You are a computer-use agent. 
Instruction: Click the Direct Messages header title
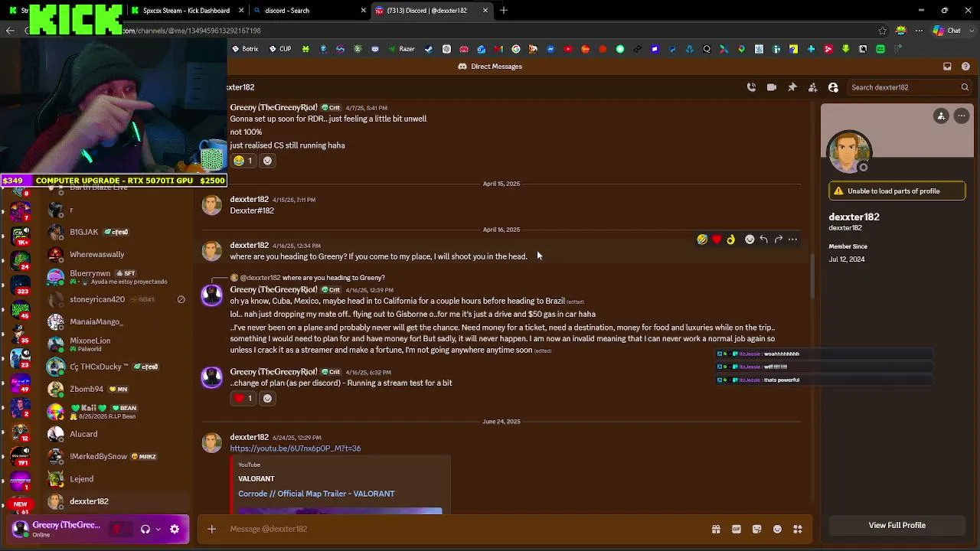coord(490,67)
